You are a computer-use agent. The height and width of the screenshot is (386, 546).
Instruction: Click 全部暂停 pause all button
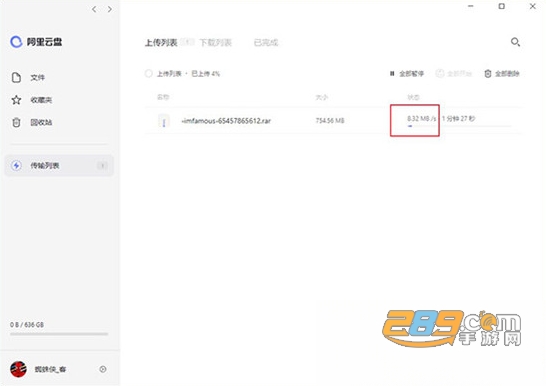point(407,73)
